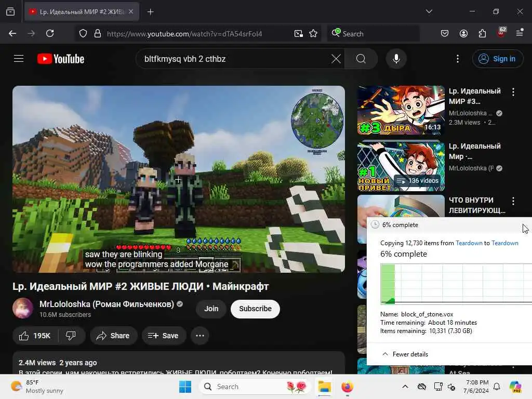
Task: Open the weather widget showing 85°F
Action: point(37,387)
